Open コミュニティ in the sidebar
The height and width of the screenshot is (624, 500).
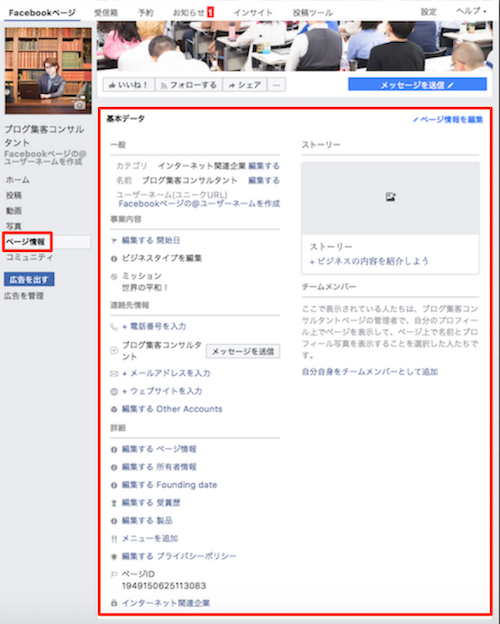tap(29, 257)
